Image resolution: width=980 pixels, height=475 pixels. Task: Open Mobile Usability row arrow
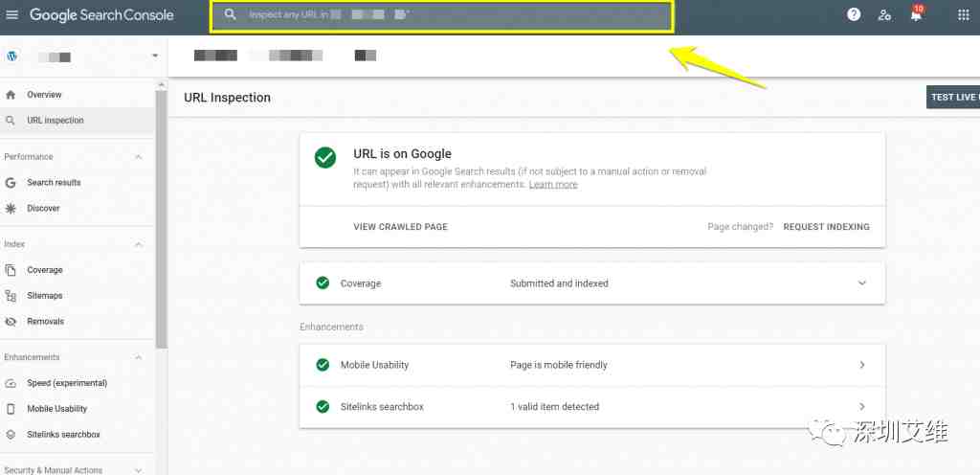(x=862, y=364)
